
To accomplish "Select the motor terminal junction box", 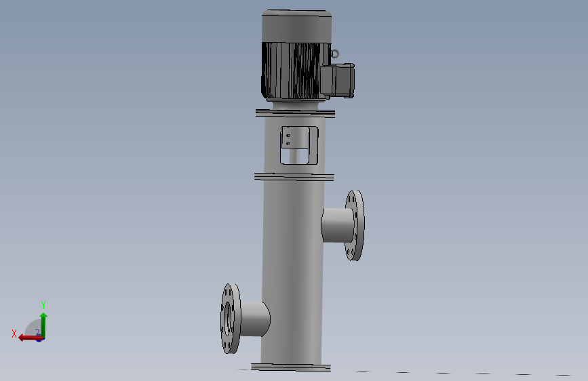I will point(337,81).
